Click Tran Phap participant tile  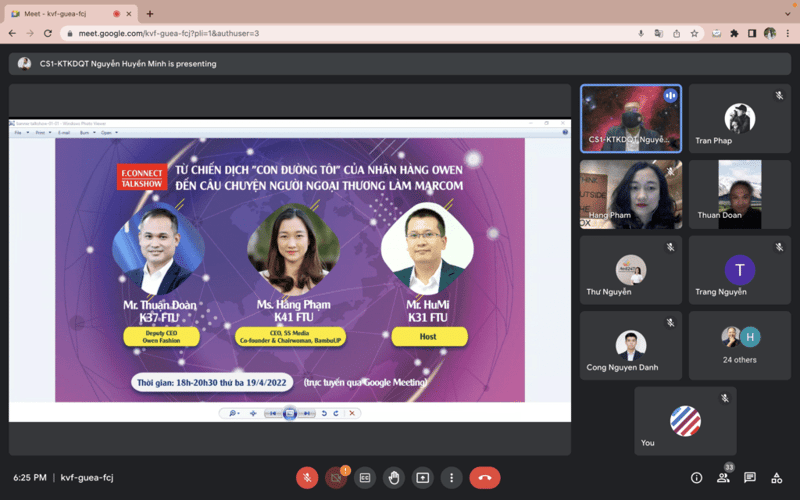point(740,118)
